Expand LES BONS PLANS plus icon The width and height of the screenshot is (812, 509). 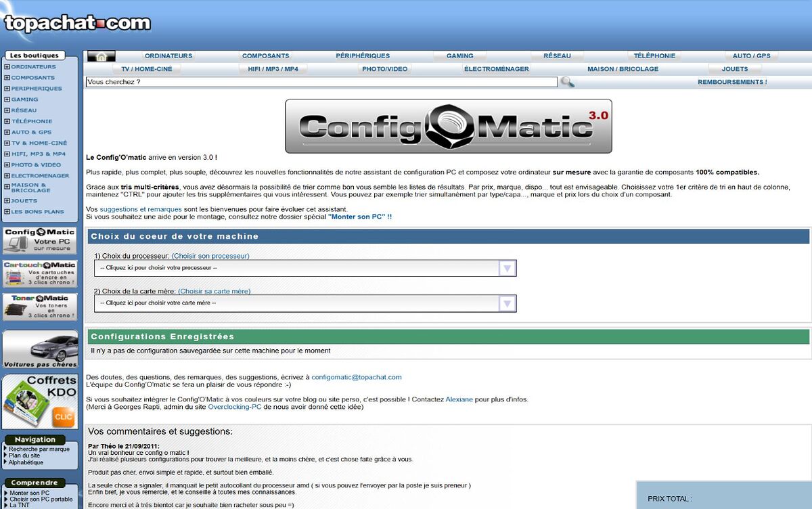(7, 212)
